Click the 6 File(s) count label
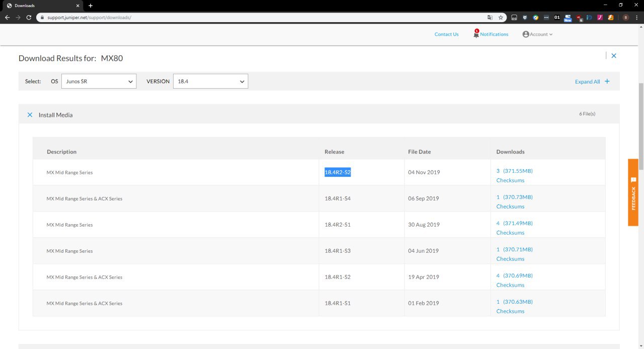 (x=587, y=114)
